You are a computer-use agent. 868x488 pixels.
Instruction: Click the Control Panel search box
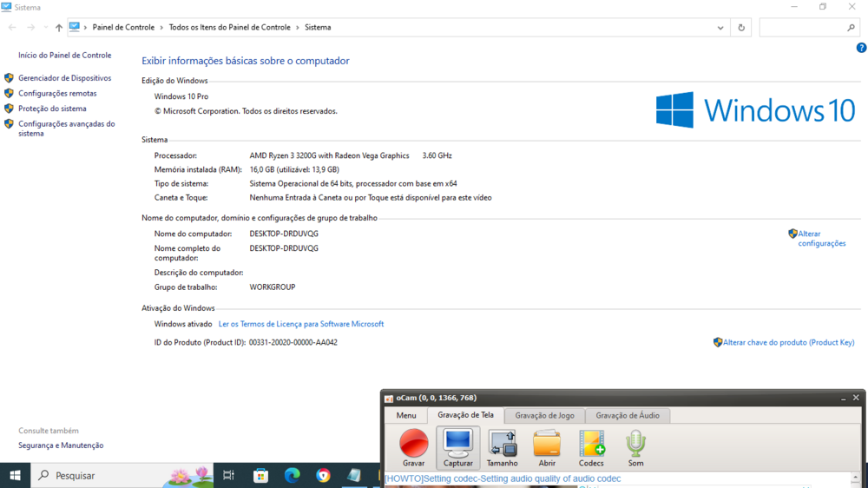[803, 28]
